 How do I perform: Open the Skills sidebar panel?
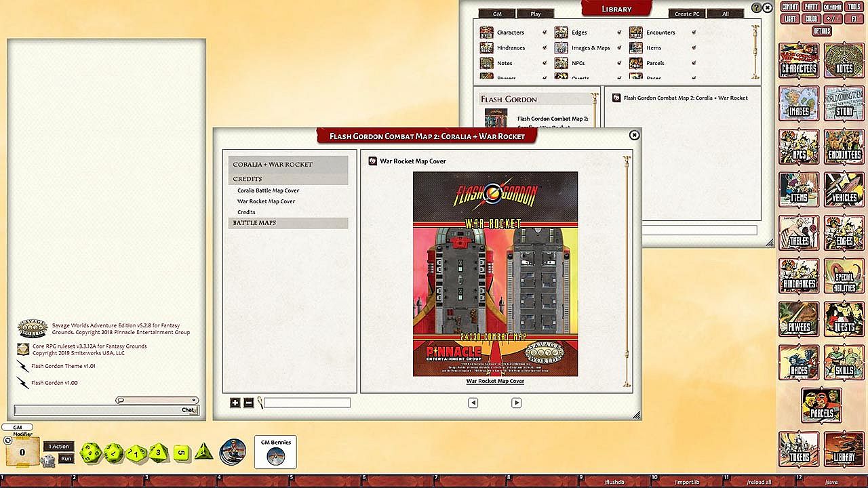(x=844, y=363)
